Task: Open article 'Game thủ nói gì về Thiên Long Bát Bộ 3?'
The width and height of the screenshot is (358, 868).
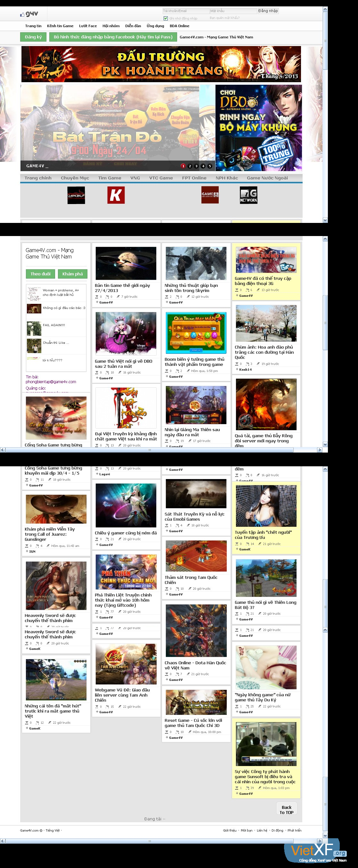Action: [x=265, y=605]
